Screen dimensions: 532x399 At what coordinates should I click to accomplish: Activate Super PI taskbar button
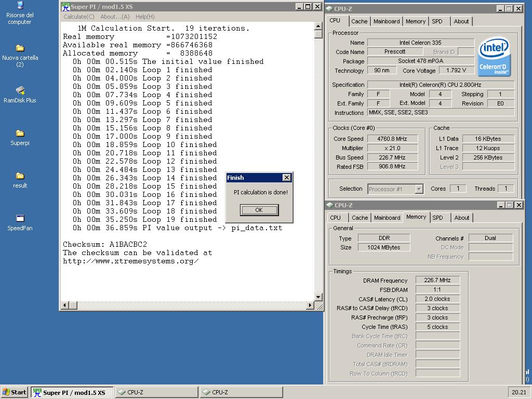[72, 392]
